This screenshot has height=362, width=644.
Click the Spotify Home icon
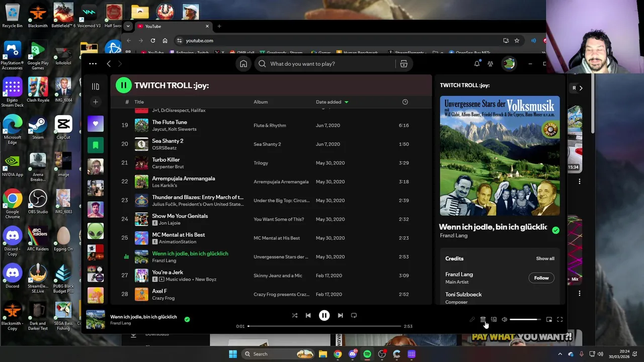coord(244,64)
